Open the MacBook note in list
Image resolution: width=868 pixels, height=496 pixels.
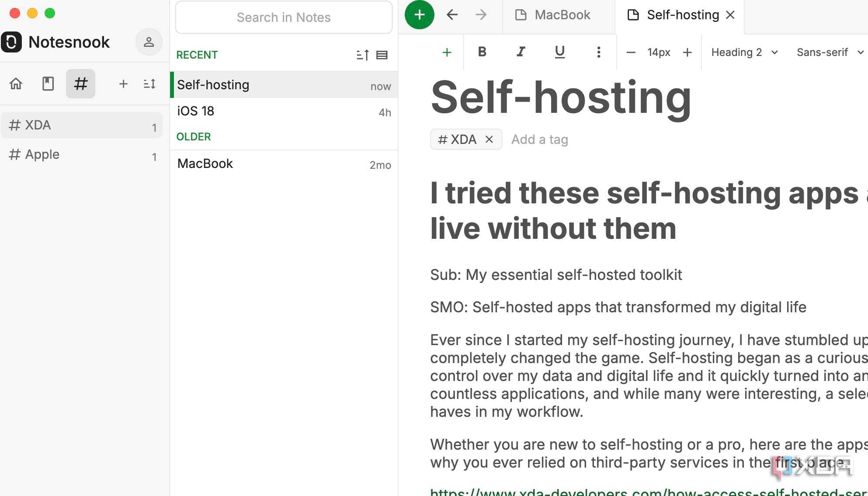(x=284, y=164)
